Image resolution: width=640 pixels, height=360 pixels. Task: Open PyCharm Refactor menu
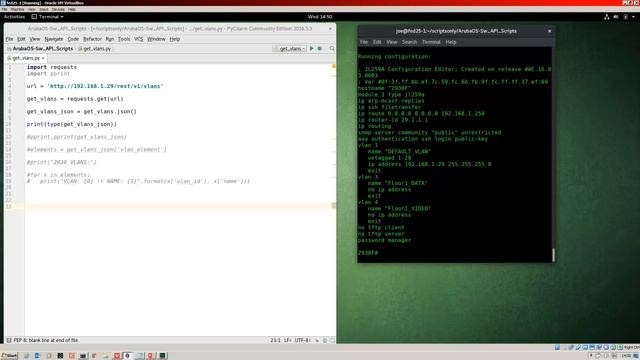click(92, 39)
